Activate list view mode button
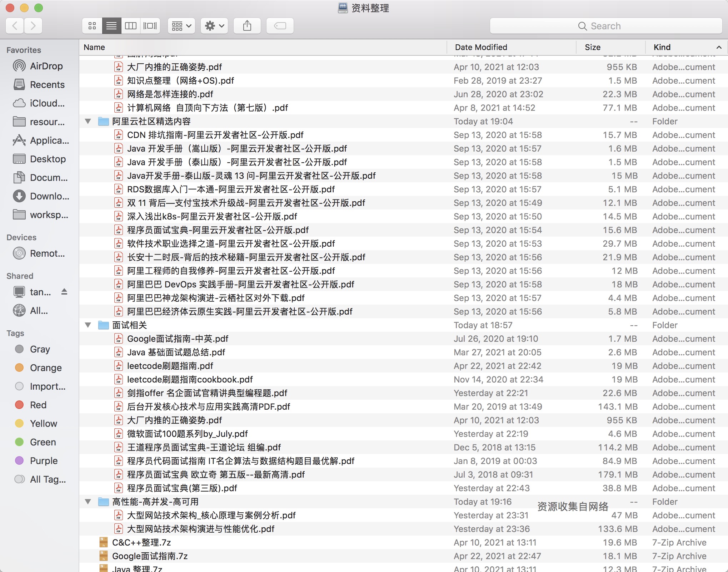This screenshot has width=728, height=572. [111, 26]
